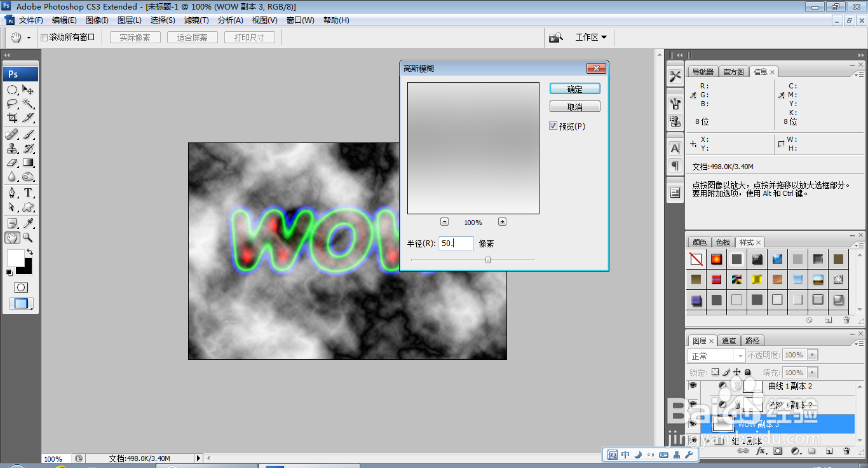Toggle Quick Mask mode
868x468 pixels.
click(x=21, y=287)
